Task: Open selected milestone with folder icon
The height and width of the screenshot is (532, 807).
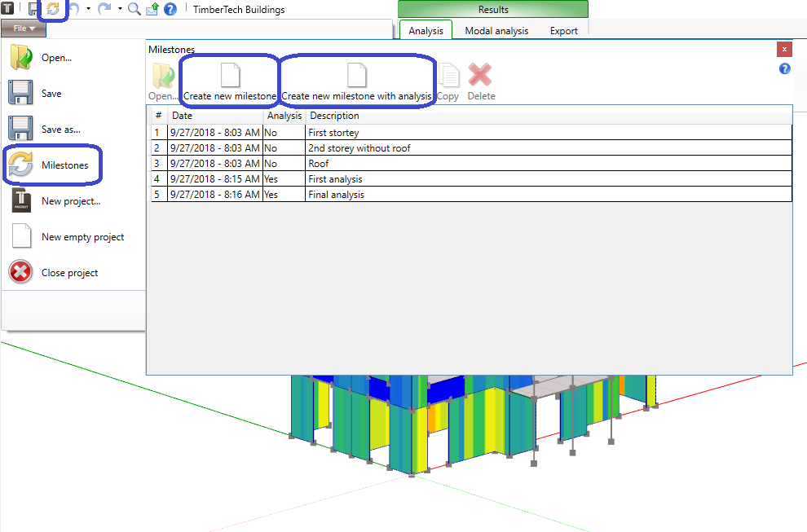Action: tap(163, 81)
